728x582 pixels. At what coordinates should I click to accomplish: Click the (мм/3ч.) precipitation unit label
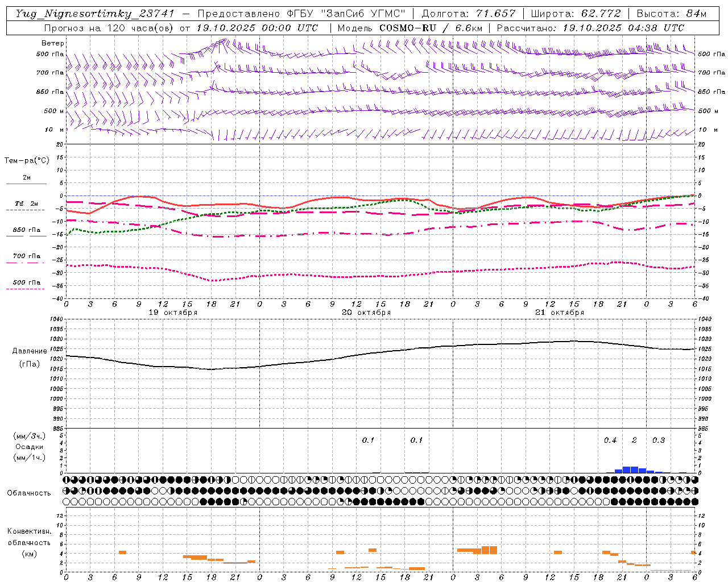[x=30, y=436]
